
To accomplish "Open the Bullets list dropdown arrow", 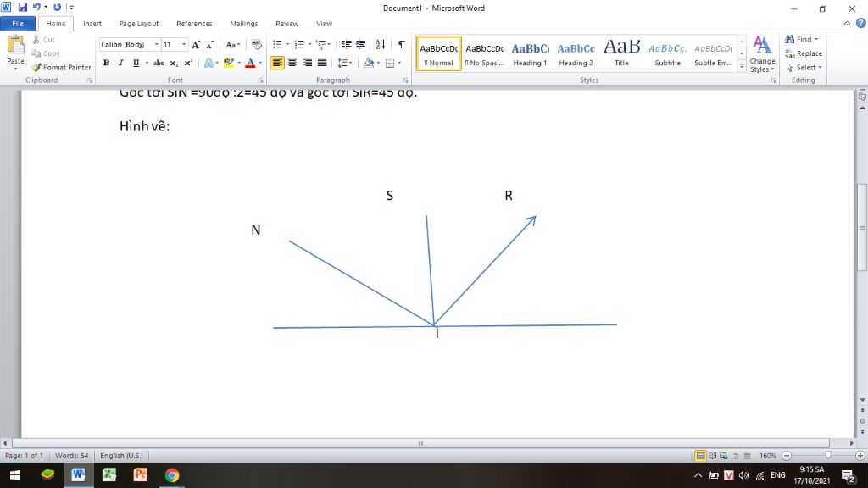I will pyautogui.click(x=287, y=44).
